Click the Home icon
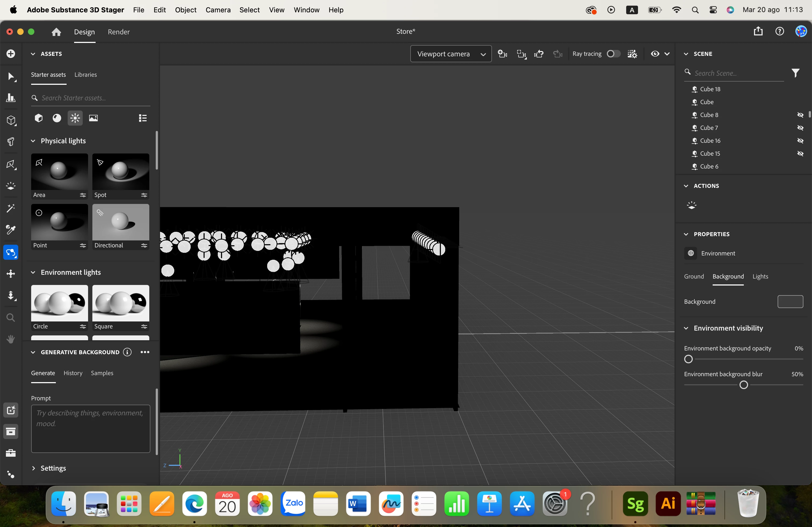This screenshot has width=812, height=527. 56,32
